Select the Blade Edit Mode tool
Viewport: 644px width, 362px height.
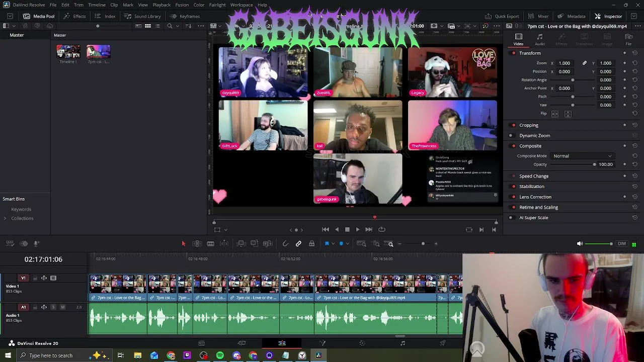[224, 244]
